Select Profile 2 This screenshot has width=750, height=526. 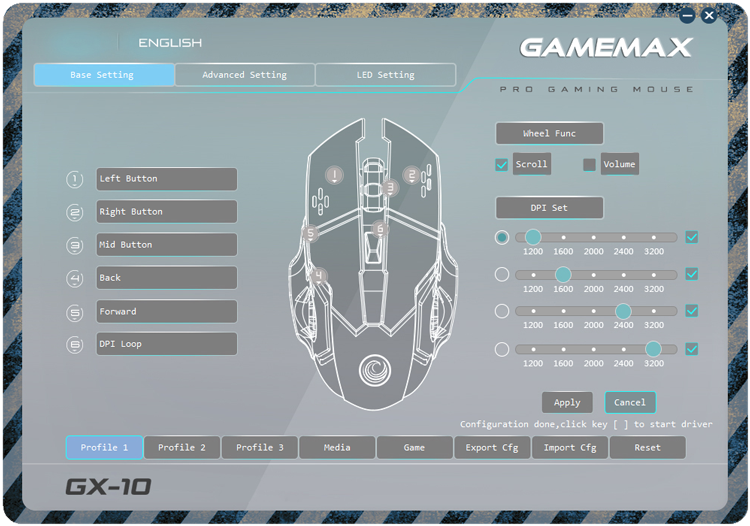pos(182,448)
